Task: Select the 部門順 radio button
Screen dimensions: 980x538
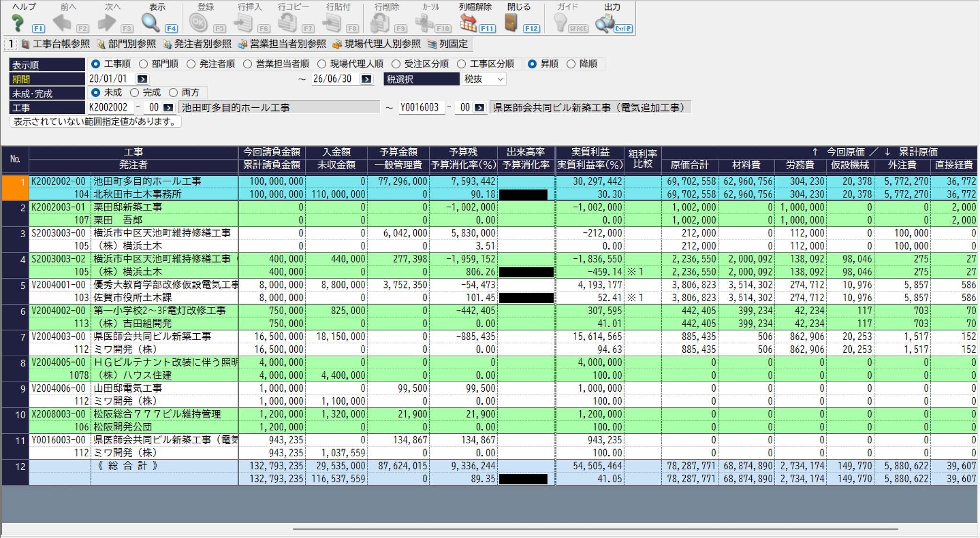Action: tap(143, 64)
